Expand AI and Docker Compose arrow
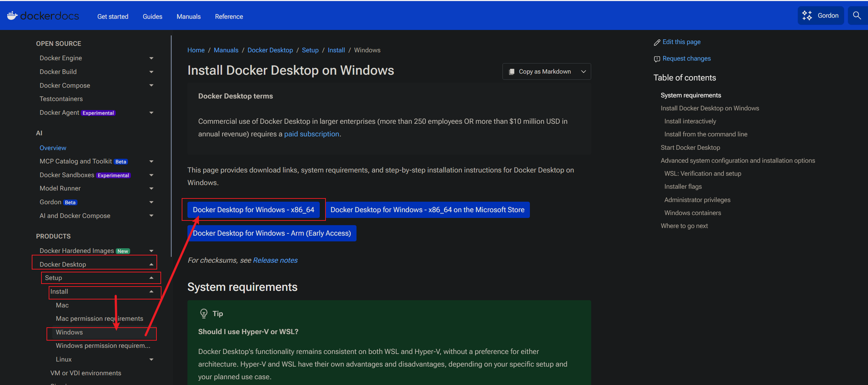Screen dimensions: 868x385 coord(151,216)
